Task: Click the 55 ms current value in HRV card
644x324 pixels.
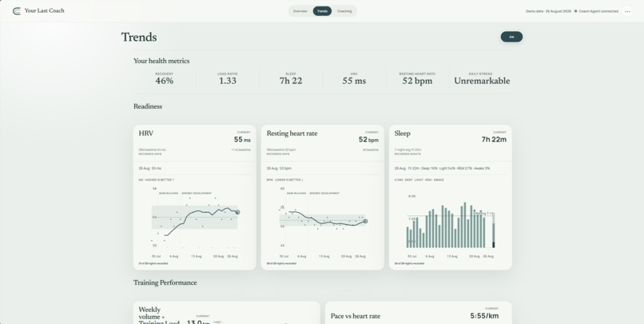Action: (242, 140)
